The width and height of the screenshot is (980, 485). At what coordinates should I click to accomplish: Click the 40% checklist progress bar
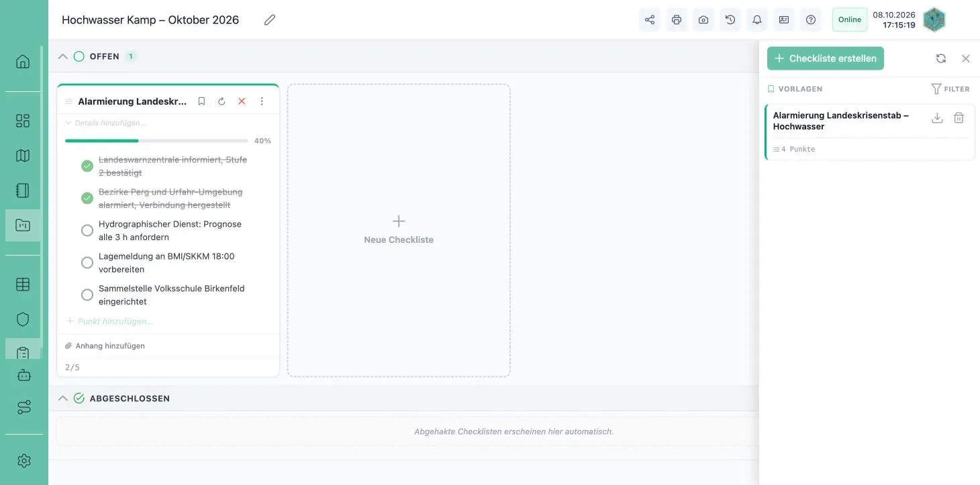(156, 141)
